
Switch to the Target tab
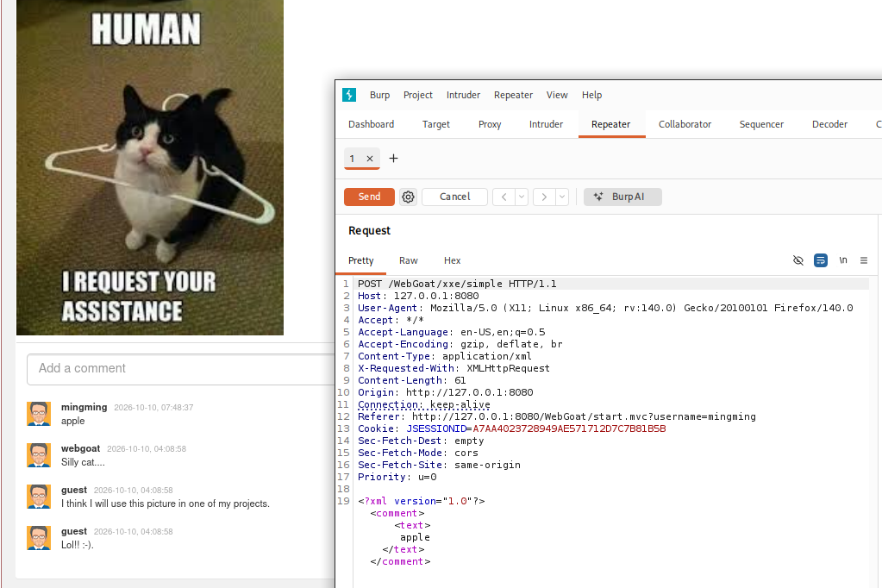436,124
